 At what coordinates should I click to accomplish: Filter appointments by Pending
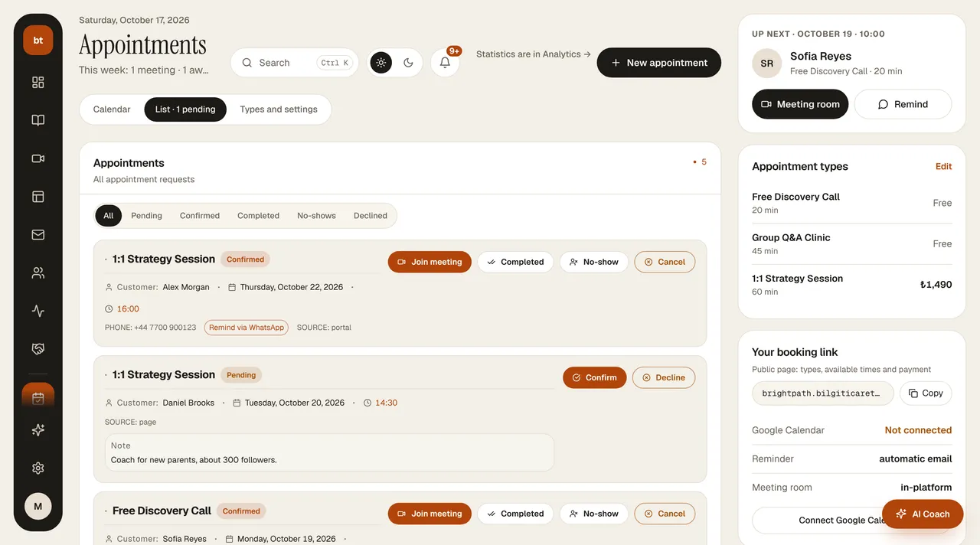tap(146, 216)
